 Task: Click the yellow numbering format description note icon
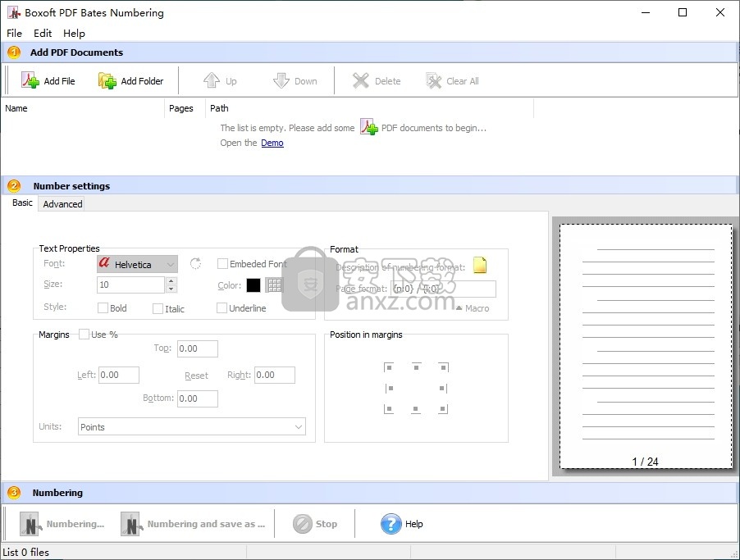click(480, 265)
